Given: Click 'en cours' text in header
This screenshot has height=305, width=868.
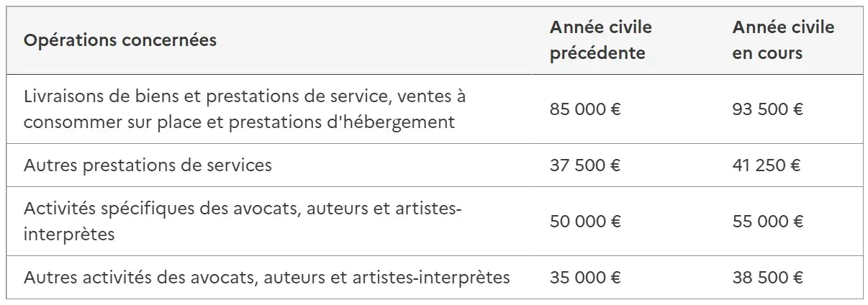Looking at the screenshot, I should click(767, 54).
